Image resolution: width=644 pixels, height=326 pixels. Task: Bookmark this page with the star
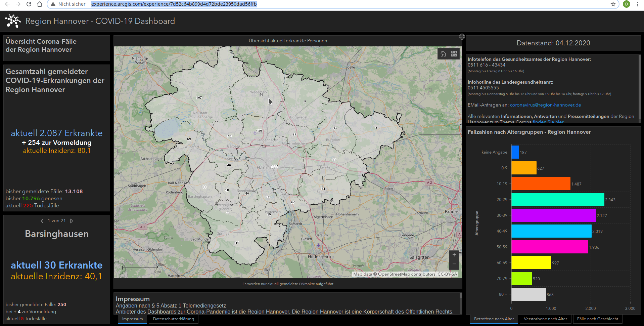[613, 4]
